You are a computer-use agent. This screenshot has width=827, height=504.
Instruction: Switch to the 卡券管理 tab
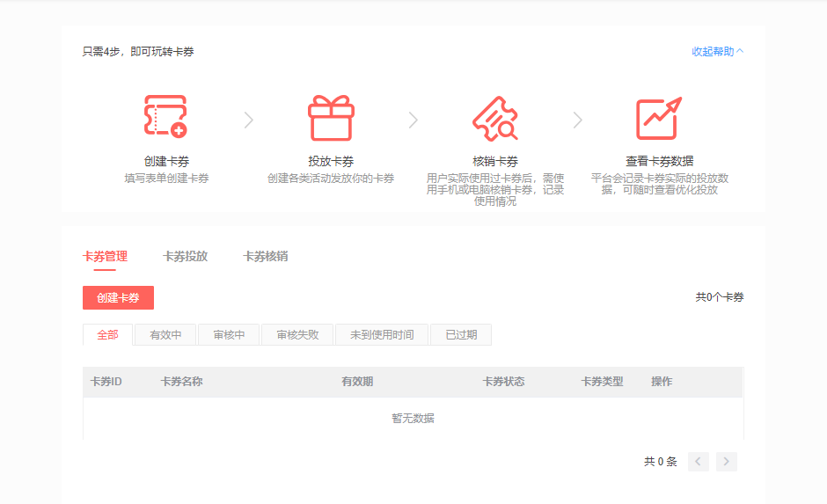coord(105,257)
